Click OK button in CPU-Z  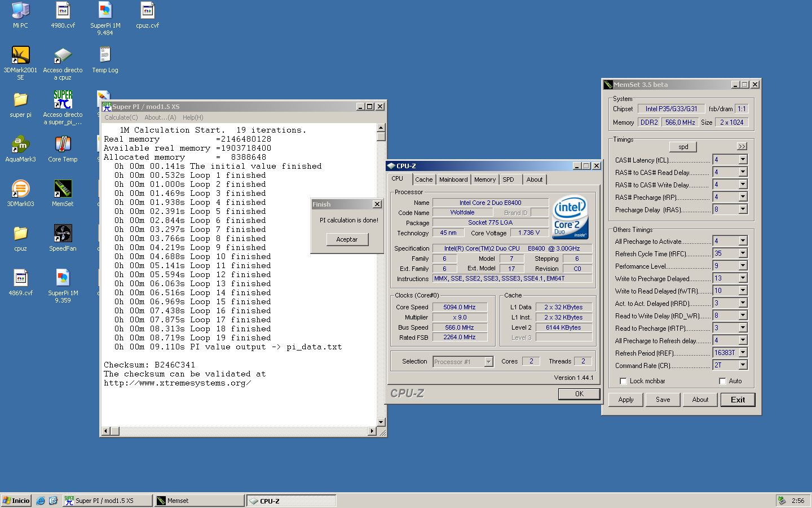coord(579,394)
